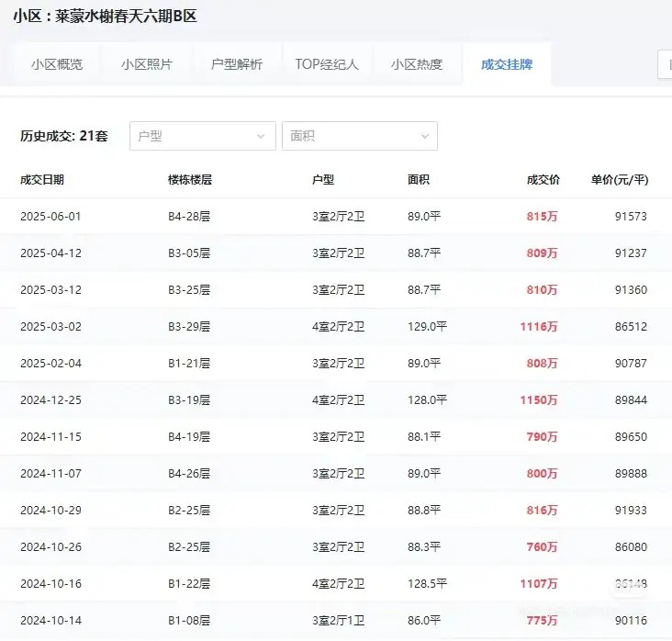Screen dimensions: 672x641
Task: Click the active 成交挂牌 tab
Action: [507, 64]
